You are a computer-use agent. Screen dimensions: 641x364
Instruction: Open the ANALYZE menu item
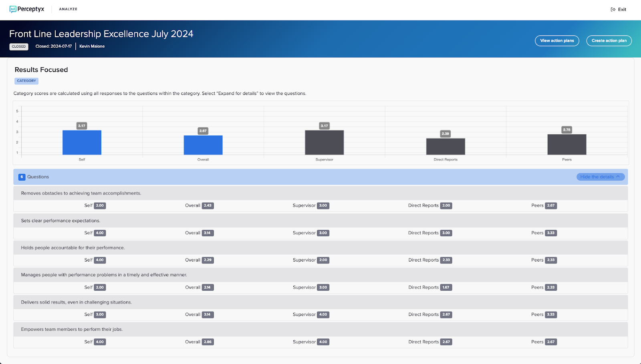click(x=68, y=9)
